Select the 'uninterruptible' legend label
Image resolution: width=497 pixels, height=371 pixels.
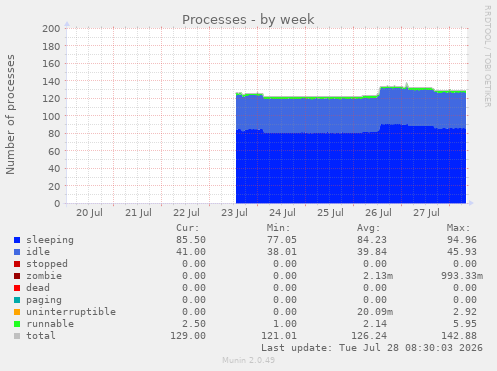tap(71, 312)
